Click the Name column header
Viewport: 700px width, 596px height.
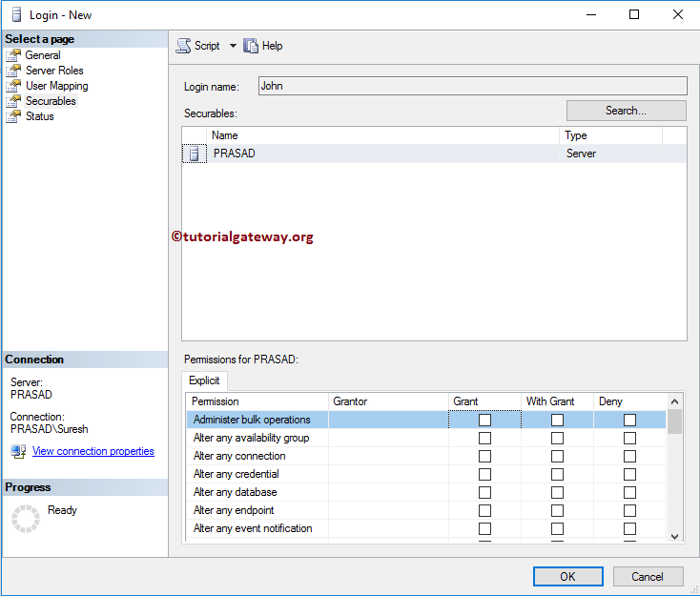(382, 135)
